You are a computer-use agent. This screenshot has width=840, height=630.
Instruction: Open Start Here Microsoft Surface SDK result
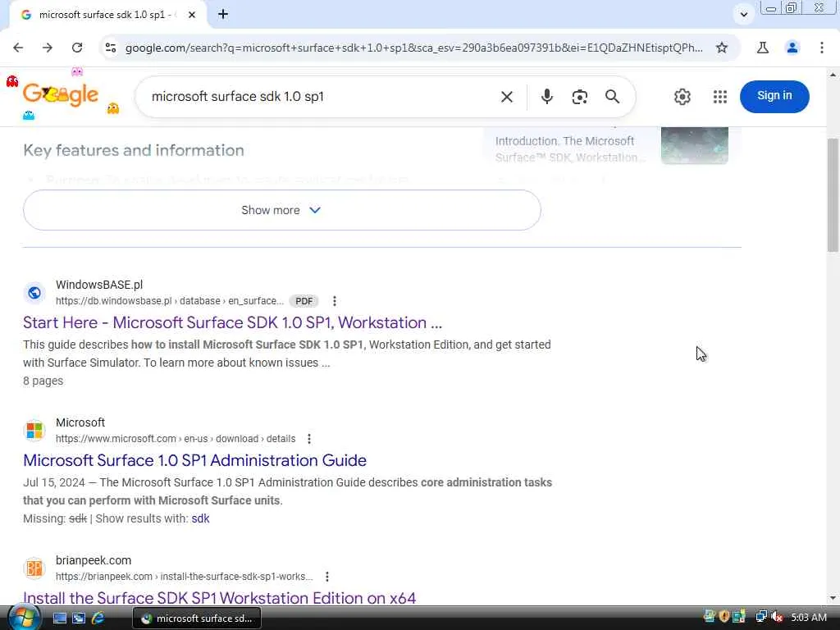pos(232,322)
